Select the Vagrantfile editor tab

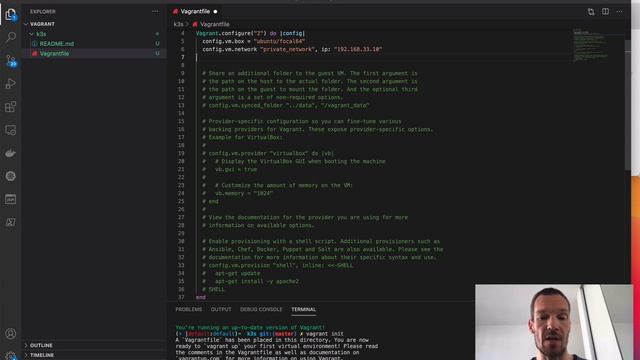point(195,11)
